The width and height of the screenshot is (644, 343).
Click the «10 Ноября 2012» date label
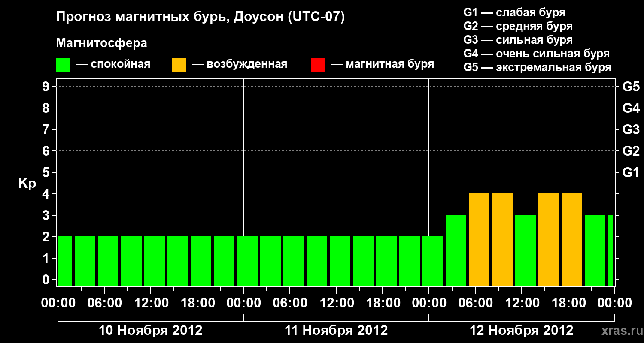click(x=151, y=331)
